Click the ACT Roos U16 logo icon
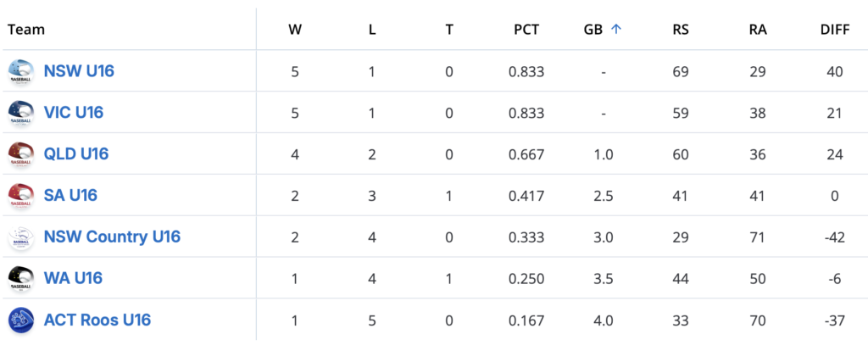Viewport: 868px width, 351px height. [x=20, y=320]
